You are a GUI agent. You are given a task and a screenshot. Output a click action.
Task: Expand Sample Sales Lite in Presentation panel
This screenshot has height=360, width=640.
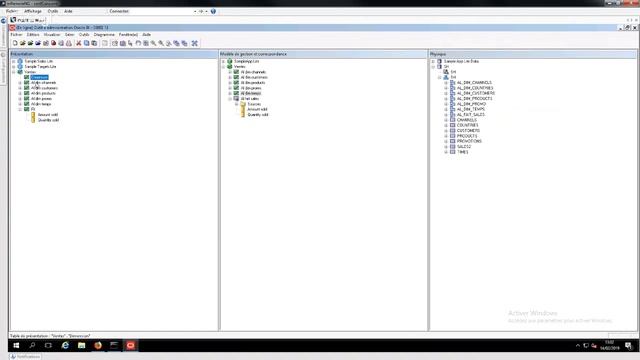[13, 61]
